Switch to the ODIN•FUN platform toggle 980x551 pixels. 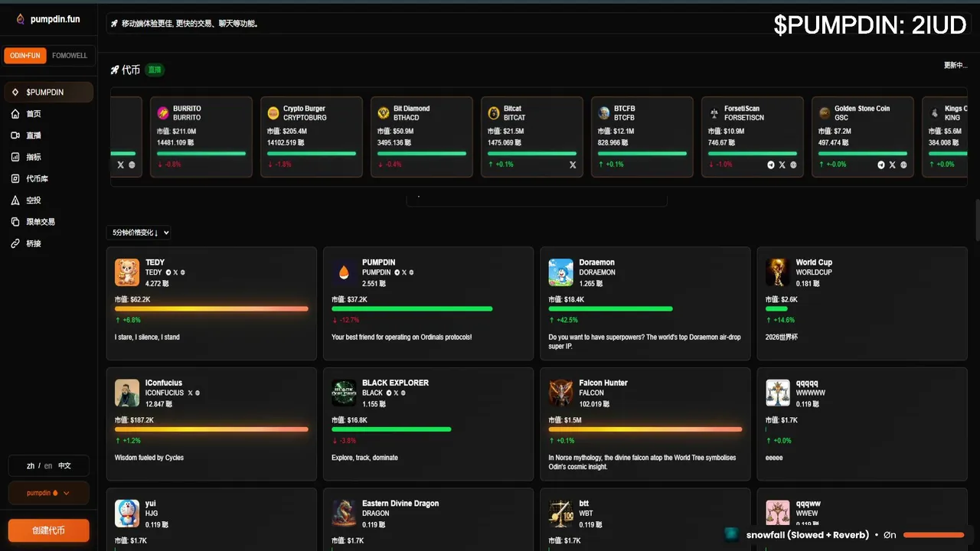25,56
